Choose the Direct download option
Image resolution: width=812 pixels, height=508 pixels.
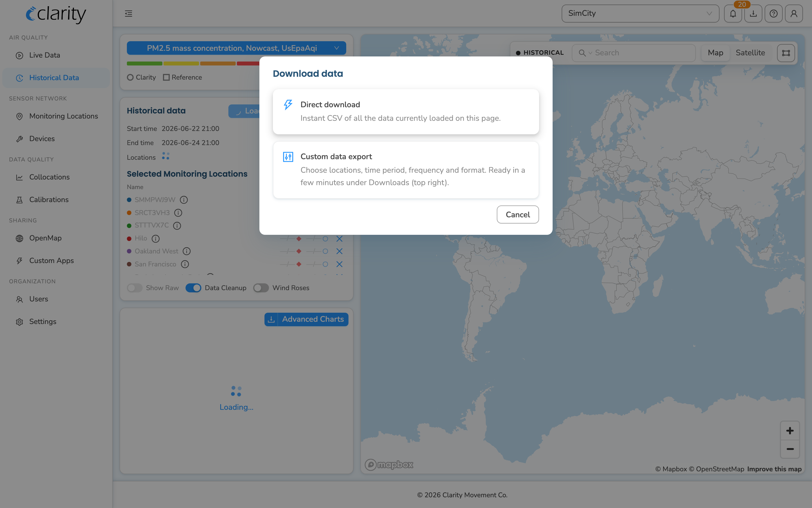coord(406,111)
